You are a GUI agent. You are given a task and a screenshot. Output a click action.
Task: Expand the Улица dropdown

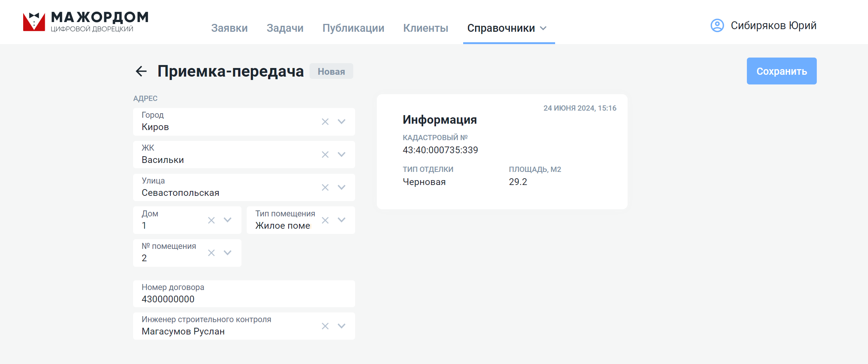(x=341, y=188)
